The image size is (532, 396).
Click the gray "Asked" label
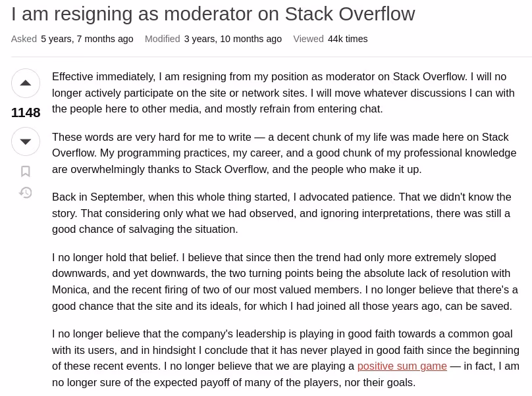[24, 39]
